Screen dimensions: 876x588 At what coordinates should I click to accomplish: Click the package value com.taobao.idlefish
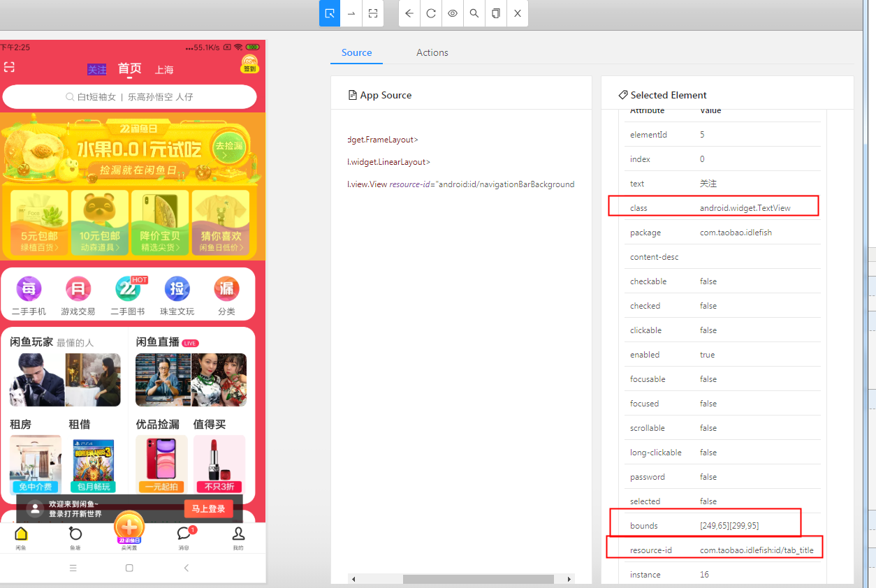point(736,233)
